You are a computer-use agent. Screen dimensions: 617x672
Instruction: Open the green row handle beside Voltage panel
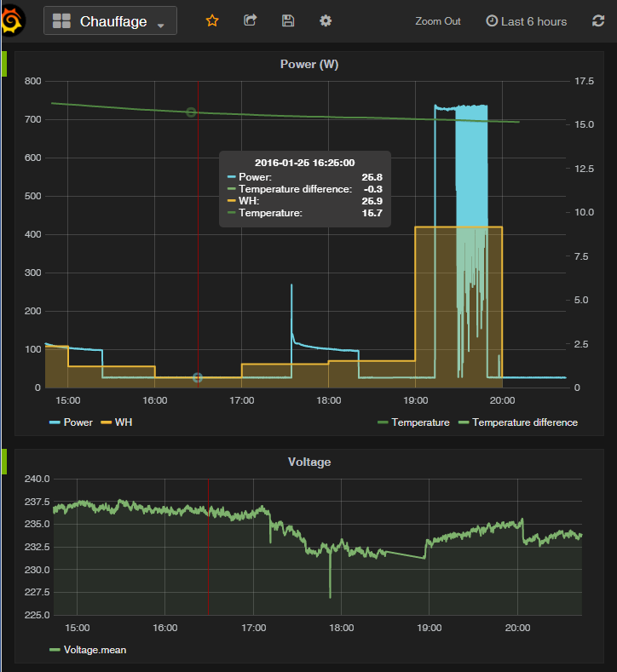4,462
